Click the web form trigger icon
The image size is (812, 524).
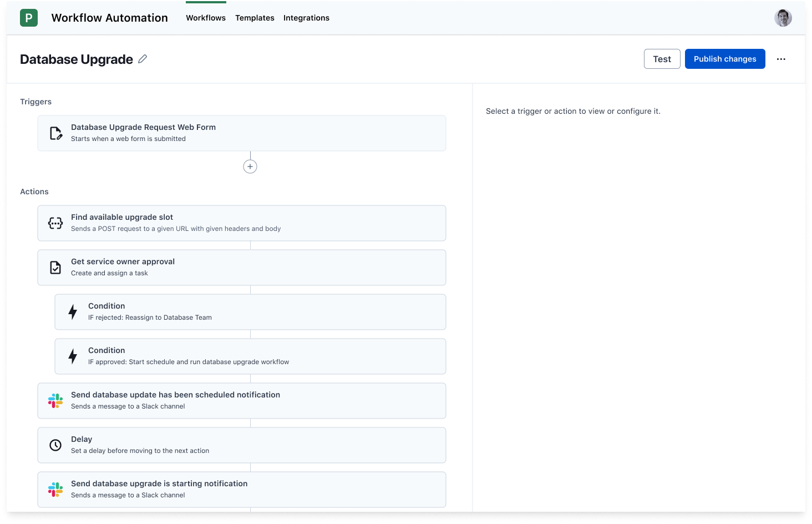coord(55,133)
